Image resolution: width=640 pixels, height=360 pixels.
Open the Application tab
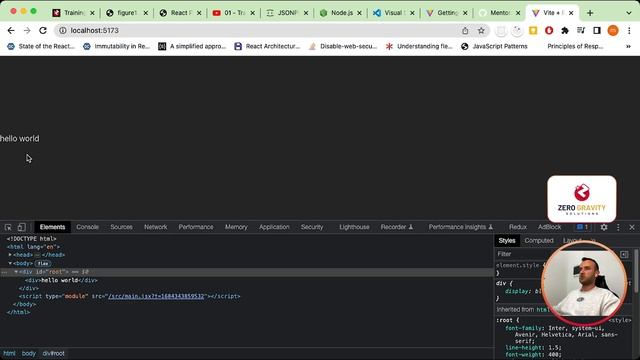(274, 227)
